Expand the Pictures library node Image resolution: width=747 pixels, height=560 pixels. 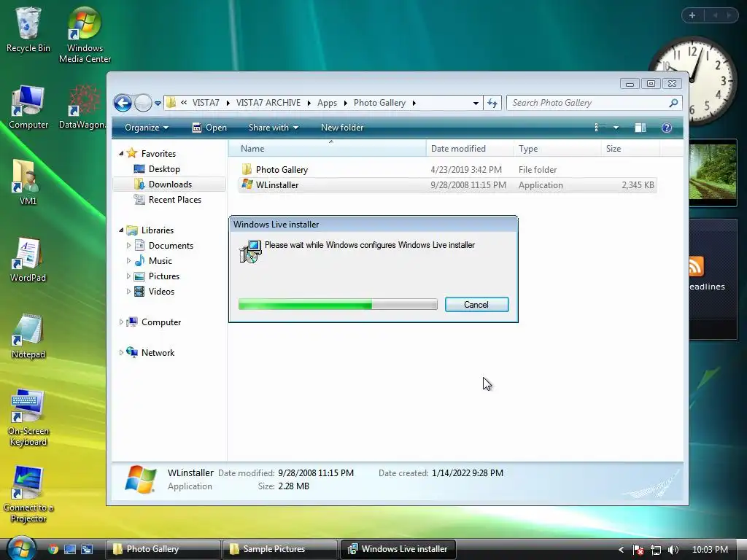[x=128, y=276]
